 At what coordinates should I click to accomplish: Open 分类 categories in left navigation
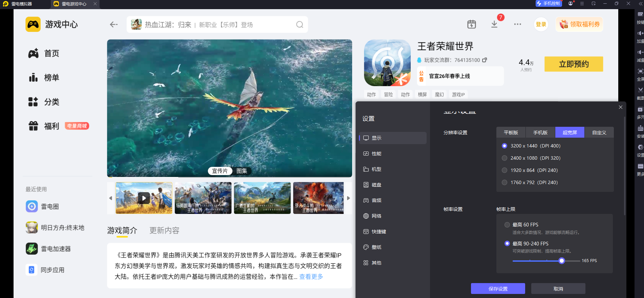(44, 102)
